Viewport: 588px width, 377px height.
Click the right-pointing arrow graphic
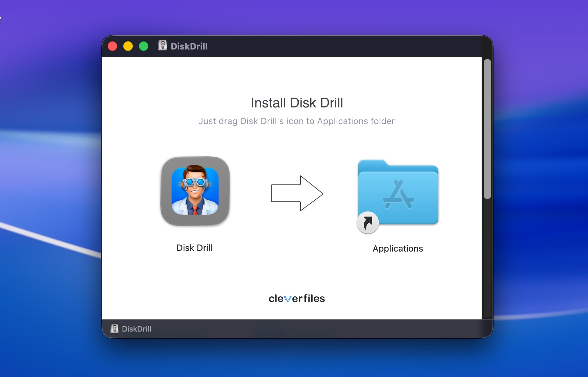point(297,193)
